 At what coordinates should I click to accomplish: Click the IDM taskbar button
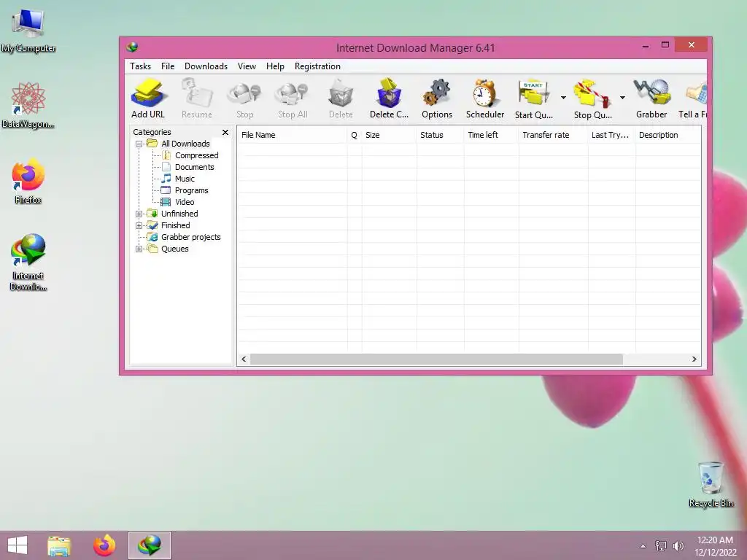click(x=149, y=545)
